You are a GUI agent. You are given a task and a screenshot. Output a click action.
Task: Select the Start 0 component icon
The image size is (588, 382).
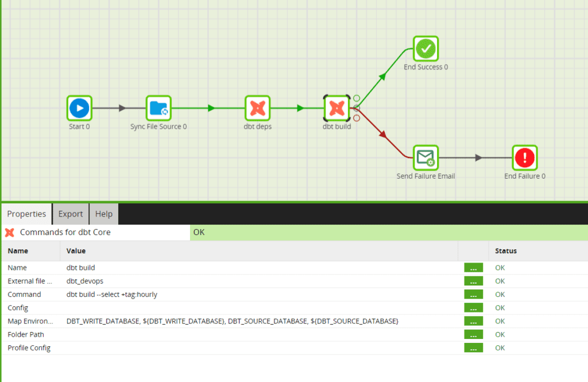(x=79, y=108)
